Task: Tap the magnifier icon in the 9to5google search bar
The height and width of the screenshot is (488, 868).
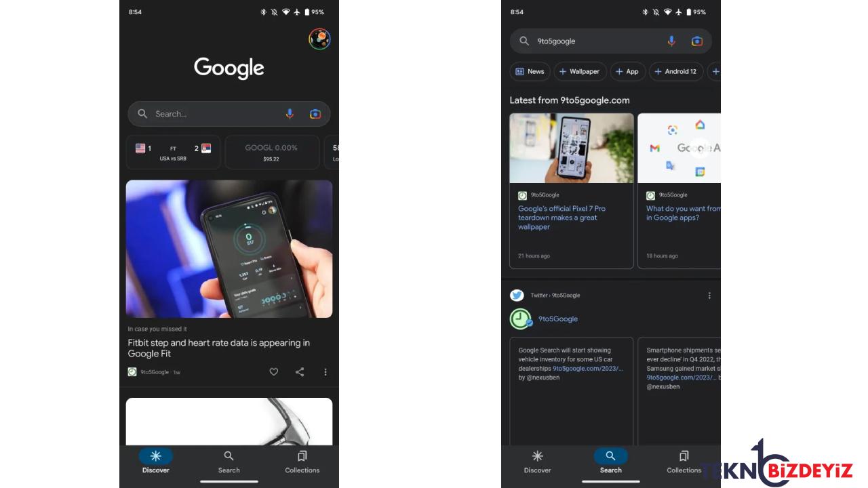Action: pos(524,41)
